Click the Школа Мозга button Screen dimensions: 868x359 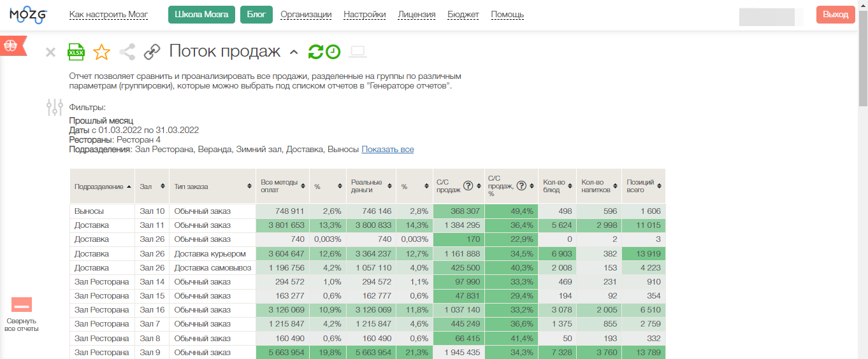[201, 15]
